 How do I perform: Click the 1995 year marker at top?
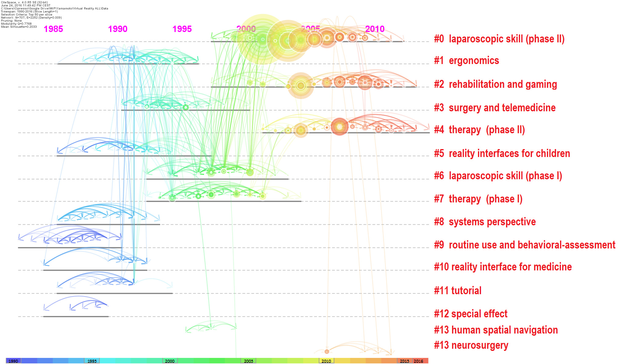(x=182, y=29)
